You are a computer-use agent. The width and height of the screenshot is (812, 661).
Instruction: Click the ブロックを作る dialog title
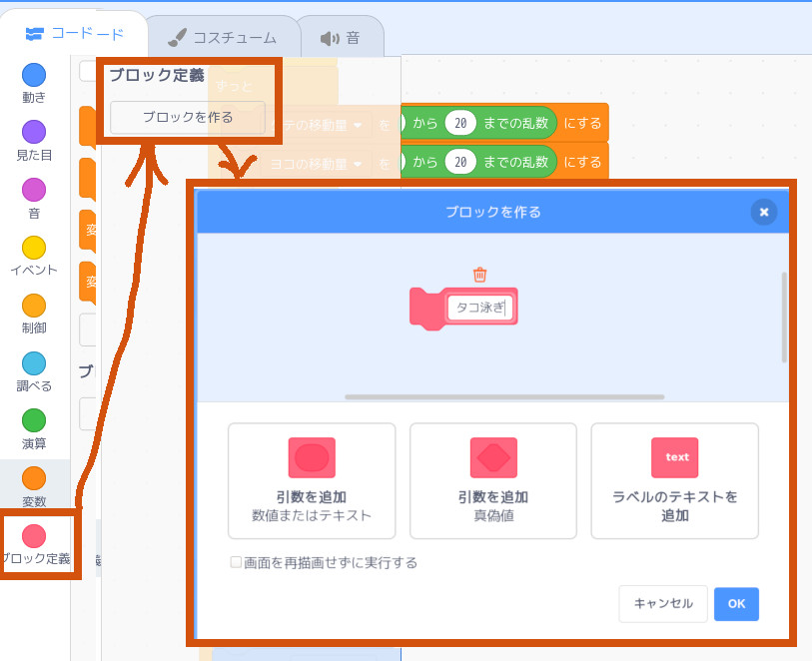click(493, 213)
